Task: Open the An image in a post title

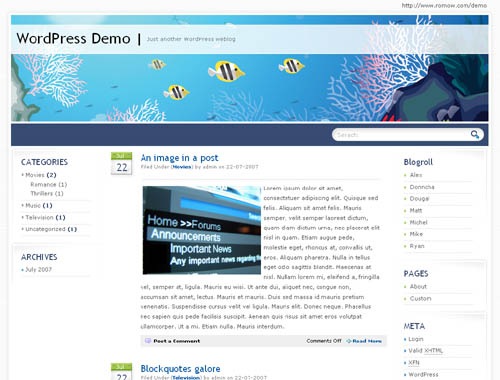Action: coord(179,158)
